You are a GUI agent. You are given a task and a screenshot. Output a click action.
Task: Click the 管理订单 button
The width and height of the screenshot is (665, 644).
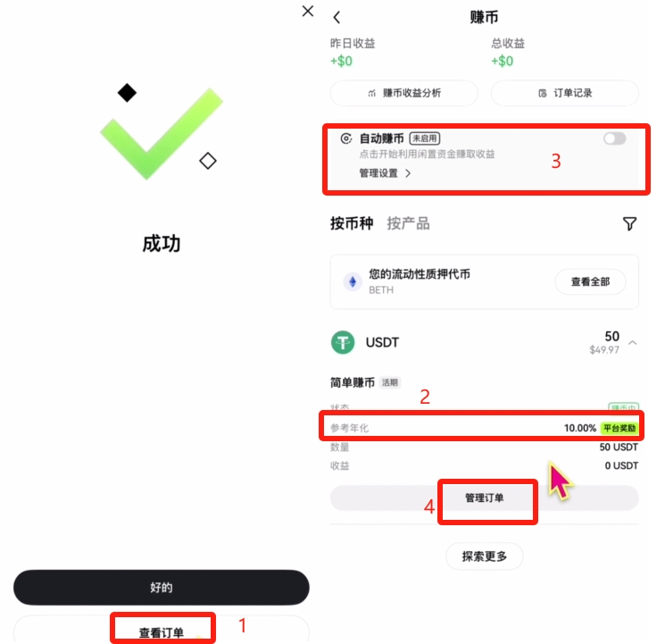click(x=485, y=498)
